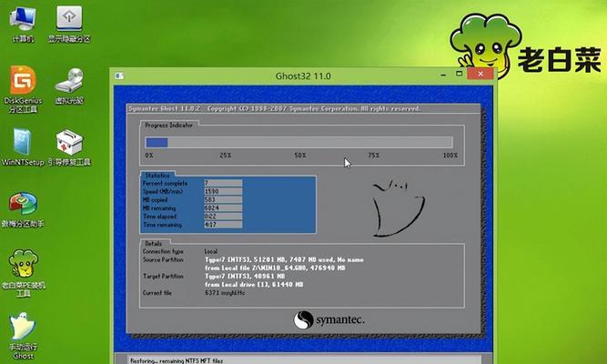Open the 引导修复工具 boot repair icon

point(69,147)
